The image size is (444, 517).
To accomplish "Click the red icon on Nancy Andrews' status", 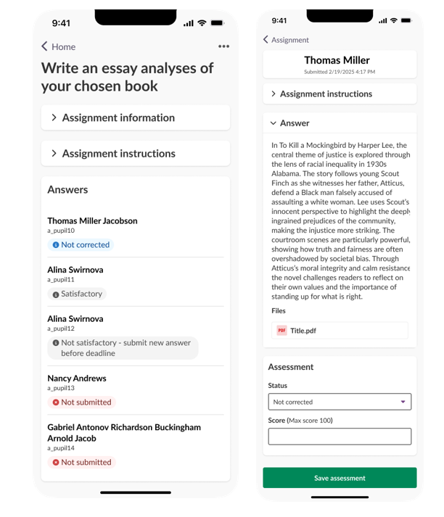I will (x=56, y=402).
